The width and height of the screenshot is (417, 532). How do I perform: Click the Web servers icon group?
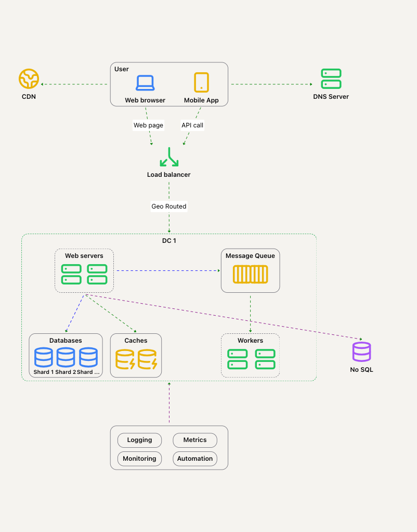coord(84,274)
